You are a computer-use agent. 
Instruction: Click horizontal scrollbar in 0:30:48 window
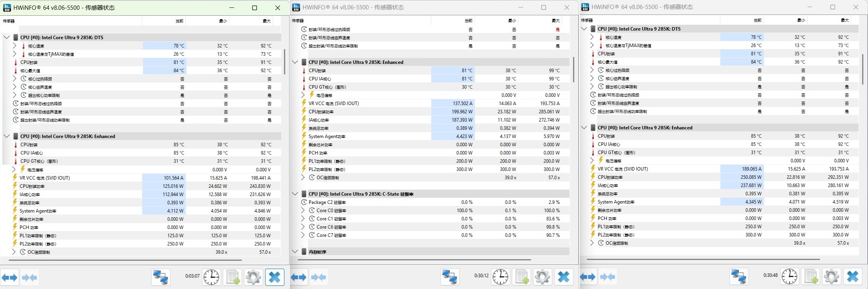coord(703,259)
